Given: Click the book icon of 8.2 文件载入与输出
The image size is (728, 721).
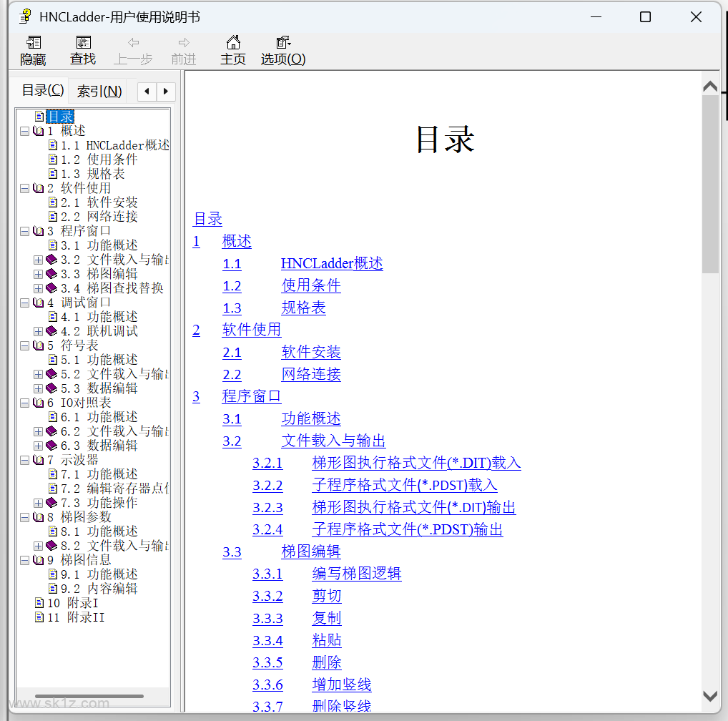Looking at the screenshot, I should click(x=51, y=546).
